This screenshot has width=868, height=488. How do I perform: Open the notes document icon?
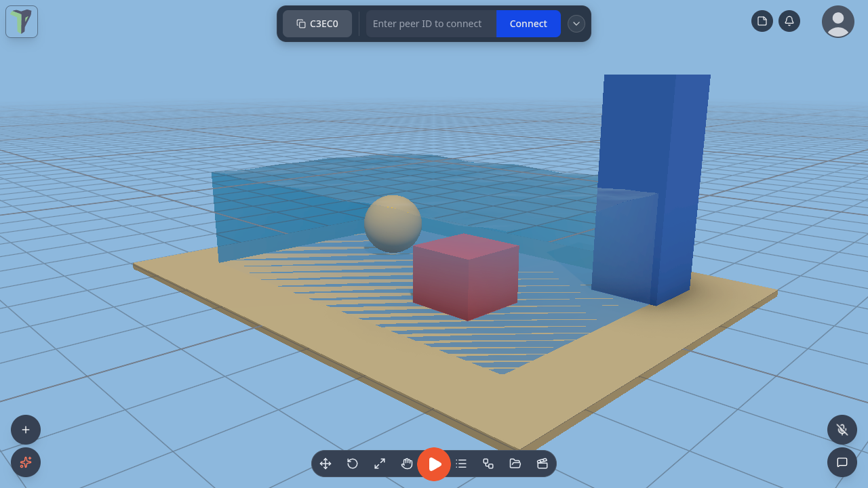762,21
